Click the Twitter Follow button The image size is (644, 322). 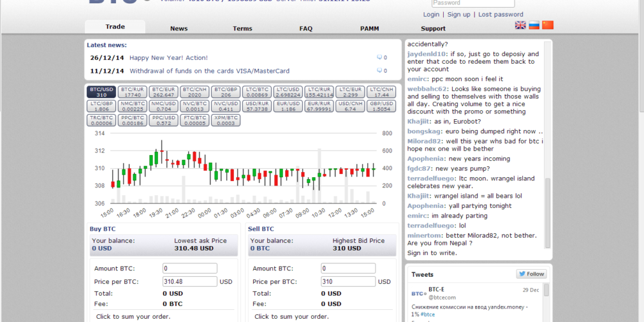[x=531, y=274]
